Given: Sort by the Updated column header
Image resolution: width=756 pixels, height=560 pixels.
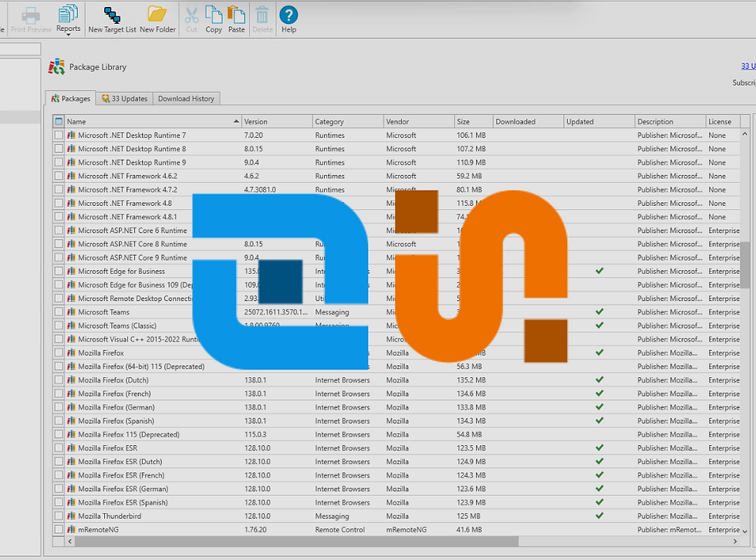Looking at the screenshot, I should point(599,121).
